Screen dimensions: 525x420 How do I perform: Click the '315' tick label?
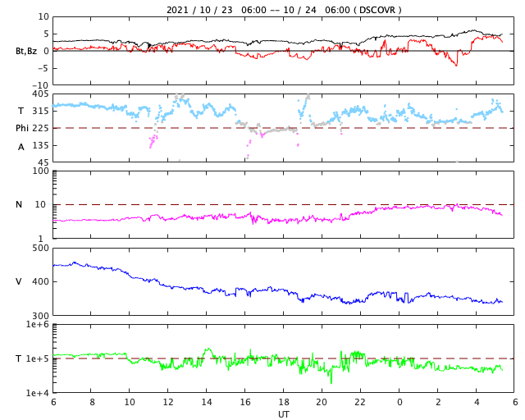pyautogui.click(x=40, y=111)
